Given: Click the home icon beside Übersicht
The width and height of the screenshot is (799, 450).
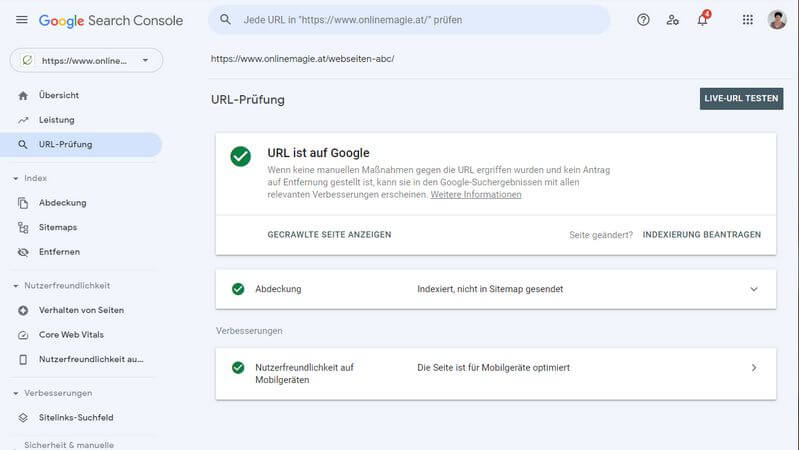Looking at the screenshot, I should (x=23, y=95).
